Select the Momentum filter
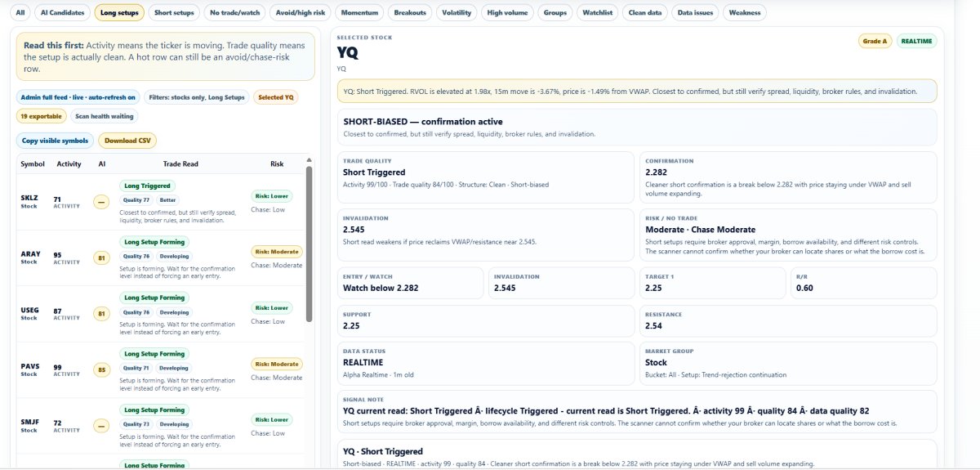 click(x=358, y=12)
